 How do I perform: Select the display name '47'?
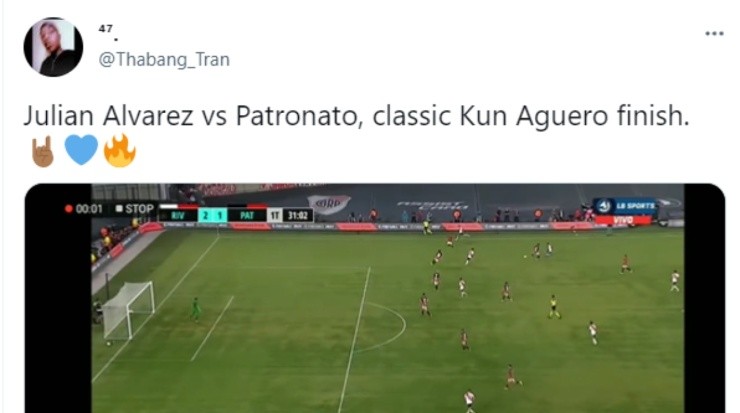106,29
